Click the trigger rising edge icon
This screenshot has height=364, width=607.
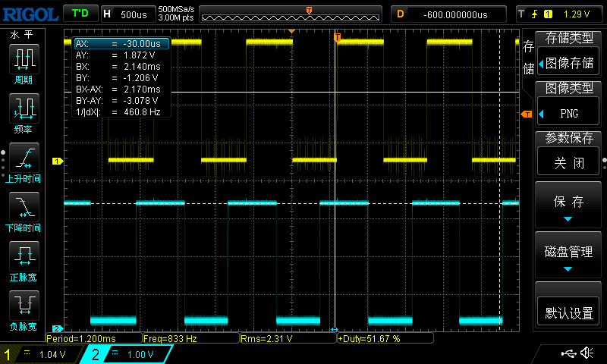point(534,14)
